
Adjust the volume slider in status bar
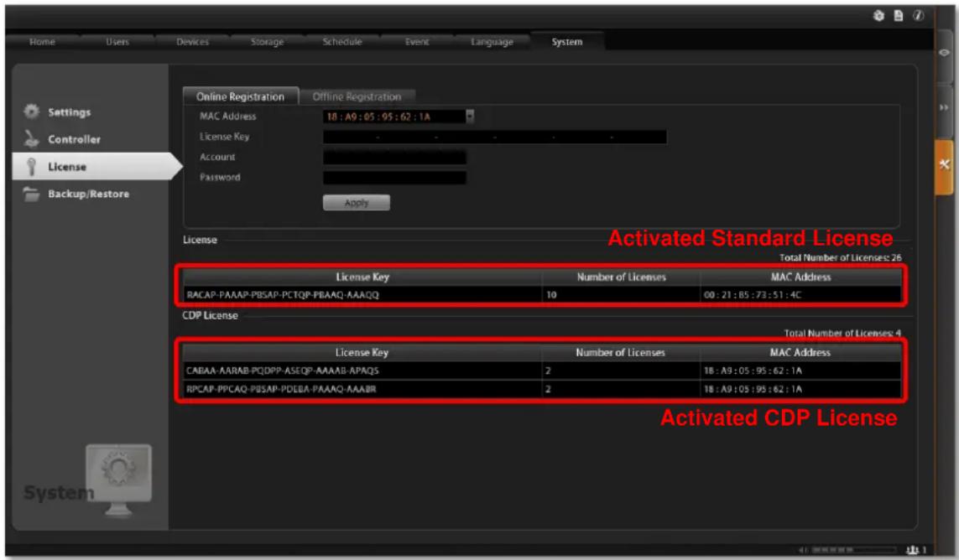(x=852, y=550)
